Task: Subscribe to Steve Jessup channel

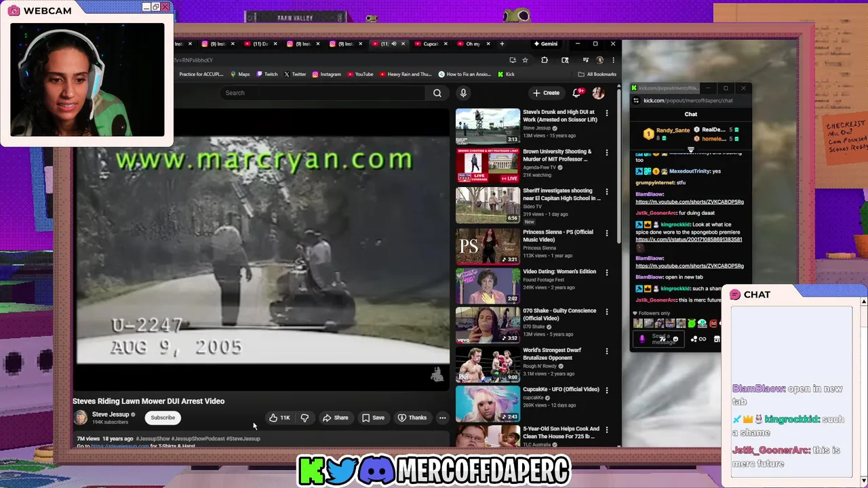Action: pos(163,418)
